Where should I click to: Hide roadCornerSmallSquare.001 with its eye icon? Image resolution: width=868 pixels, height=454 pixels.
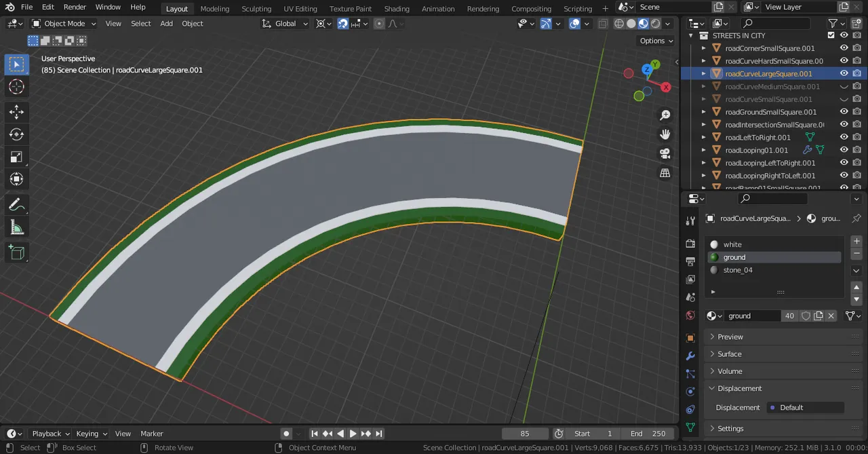[x=844, y=48]
